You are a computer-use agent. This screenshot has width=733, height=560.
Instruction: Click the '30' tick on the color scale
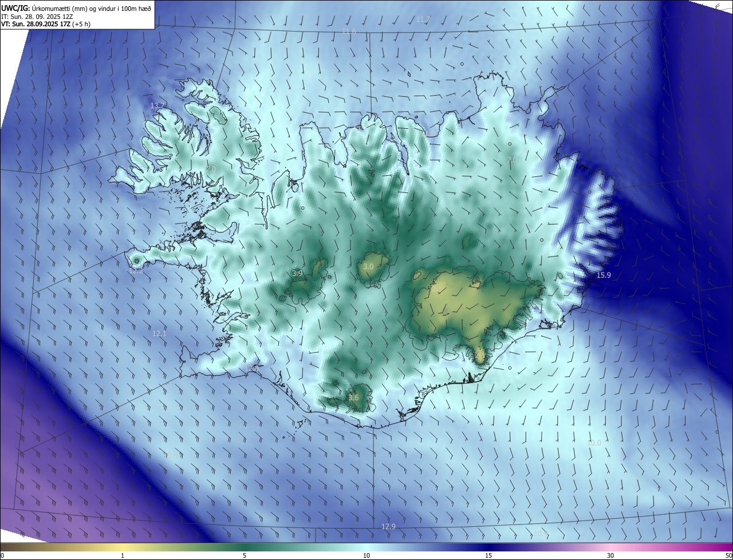(610, 555)
